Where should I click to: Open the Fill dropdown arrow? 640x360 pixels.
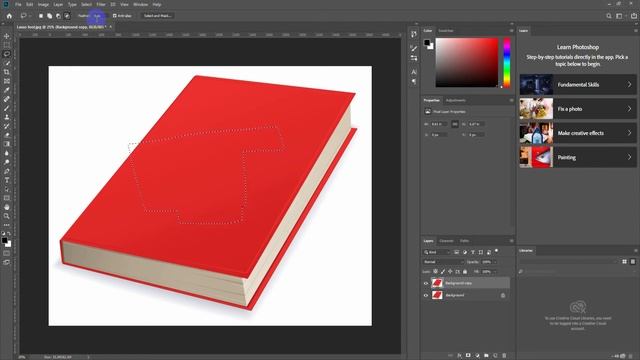click(x=495, y=271)
